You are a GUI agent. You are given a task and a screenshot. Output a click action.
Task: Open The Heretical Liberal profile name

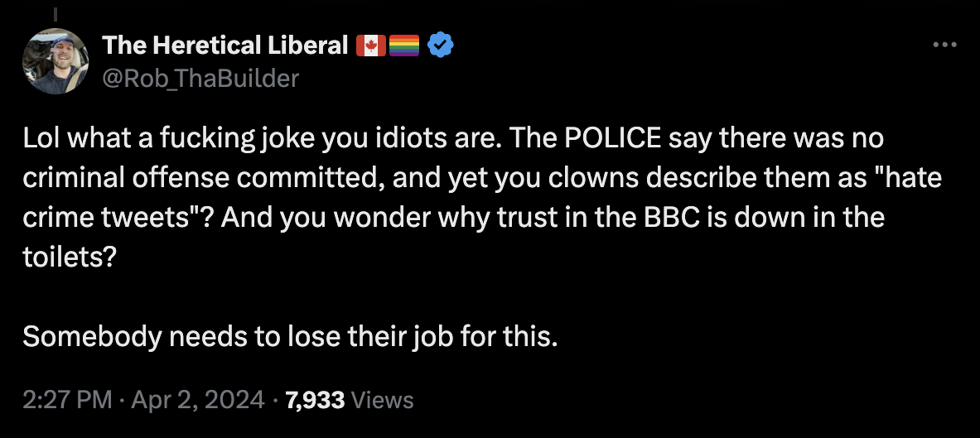pyautogui.click(x=224, y=46)
